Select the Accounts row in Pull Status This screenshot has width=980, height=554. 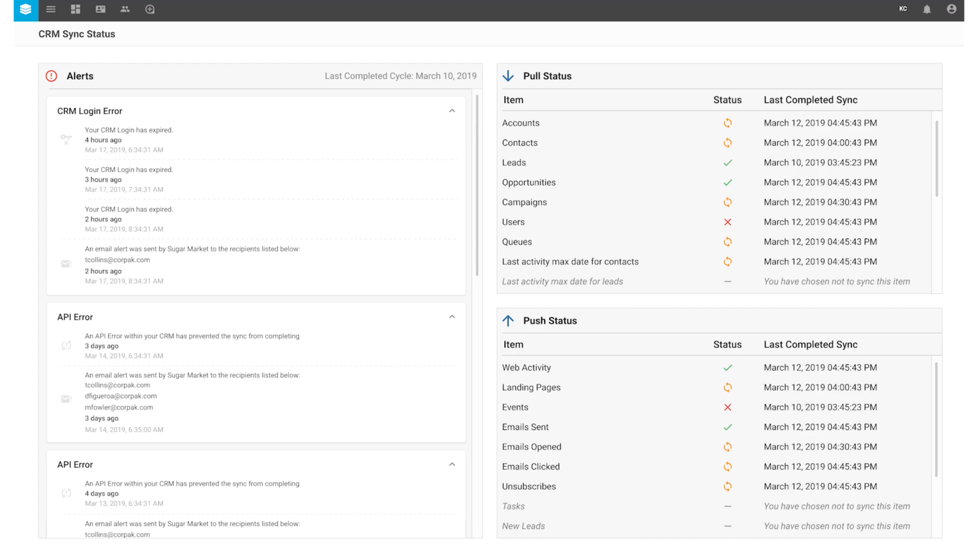pyautogui.click(x=716, y=123)
